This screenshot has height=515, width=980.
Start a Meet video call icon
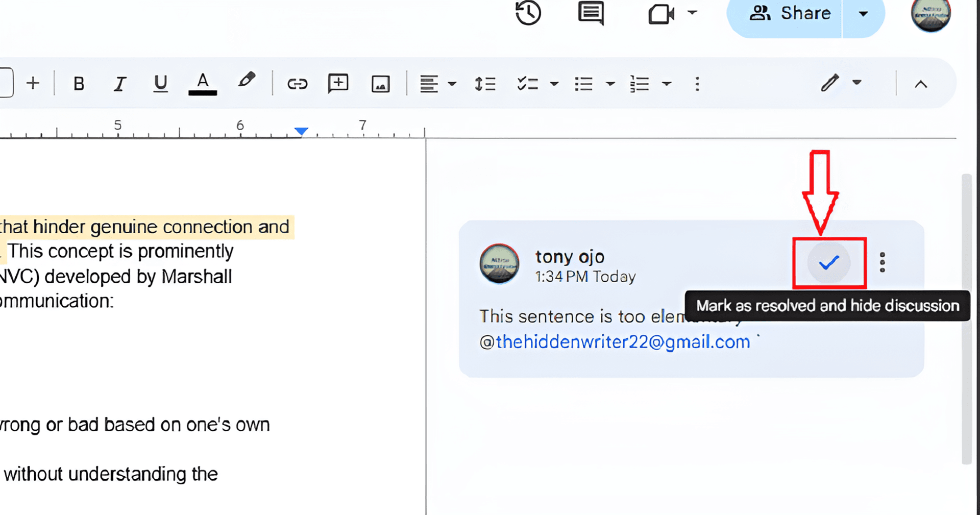coord(661,14)
